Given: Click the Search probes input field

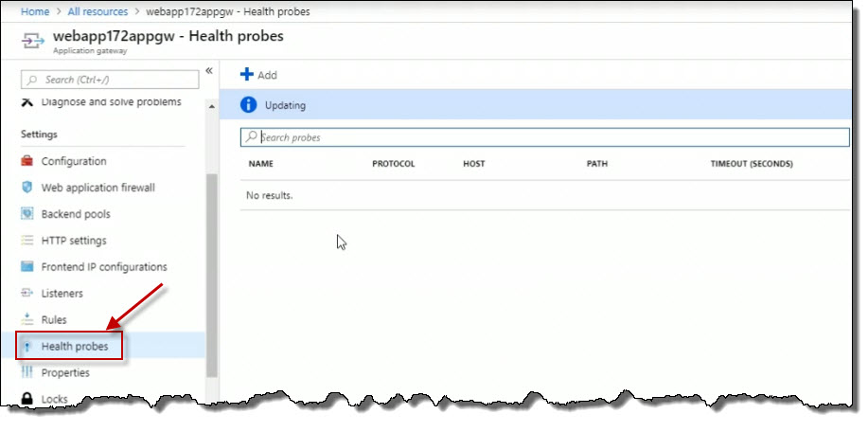Looking at the screenshot, I should coord(544,137).
